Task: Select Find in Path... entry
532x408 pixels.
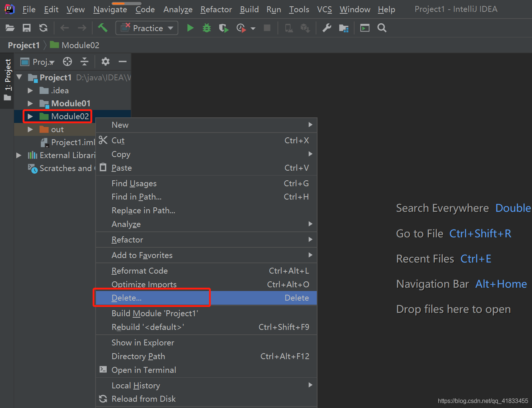Action: point(206,197)
